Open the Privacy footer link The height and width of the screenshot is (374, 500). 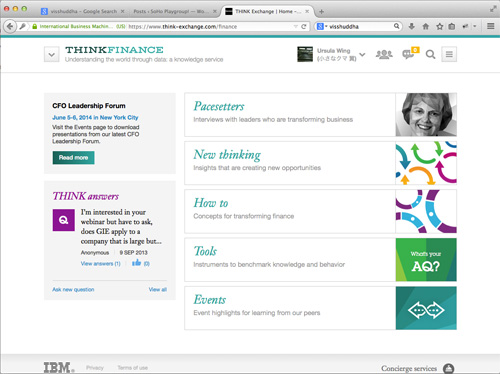click(95, 368)
